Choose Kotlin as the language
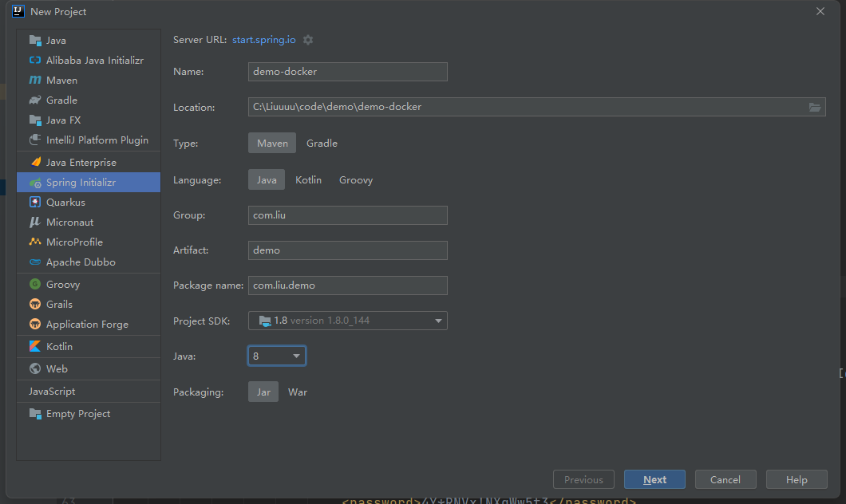Screen dimensions: 846x504 pyautogui.click(x=308, y=180)
